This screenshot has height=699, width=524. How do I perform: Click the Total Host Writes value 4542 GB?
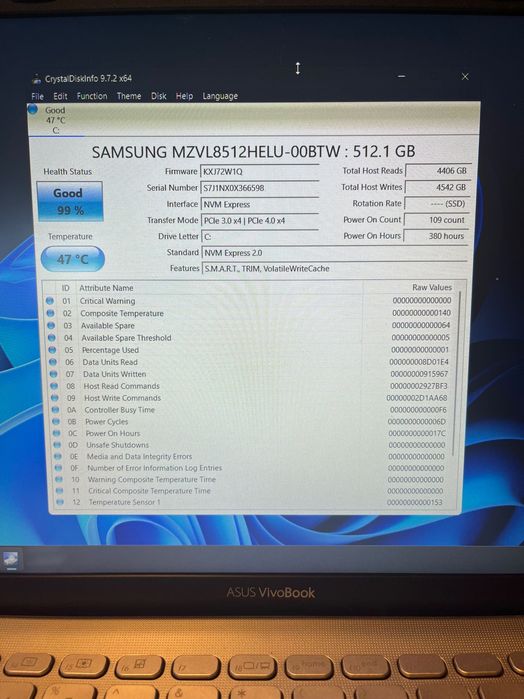pos(437,187)
